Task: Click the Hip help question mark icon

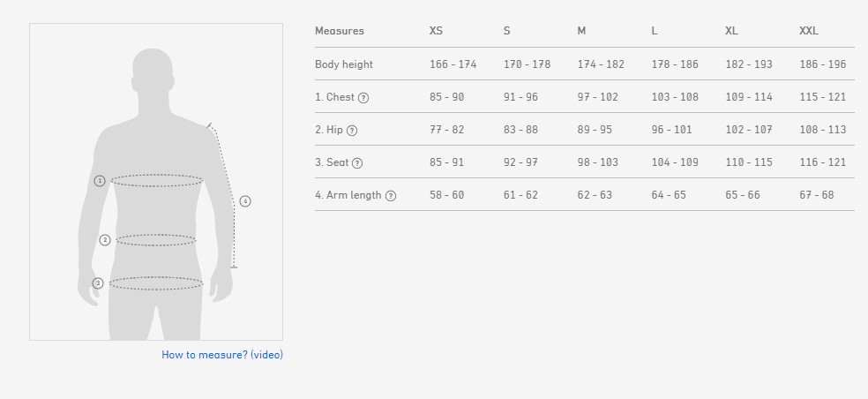Action: (x=352, y=131)
